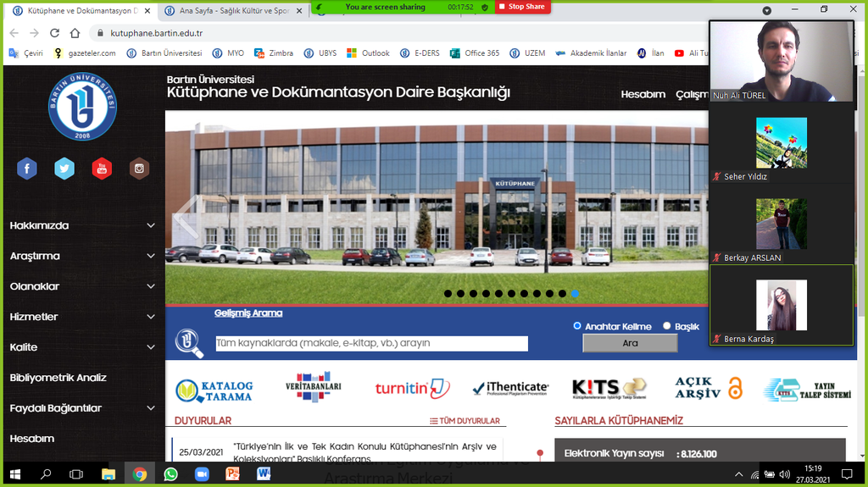Reload the page in Chrome

54,33
